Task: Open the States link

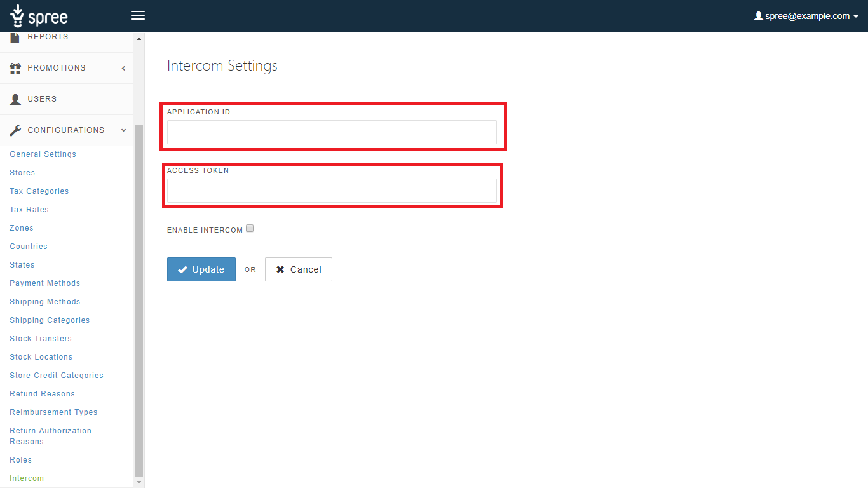Action: click(22, 265)
